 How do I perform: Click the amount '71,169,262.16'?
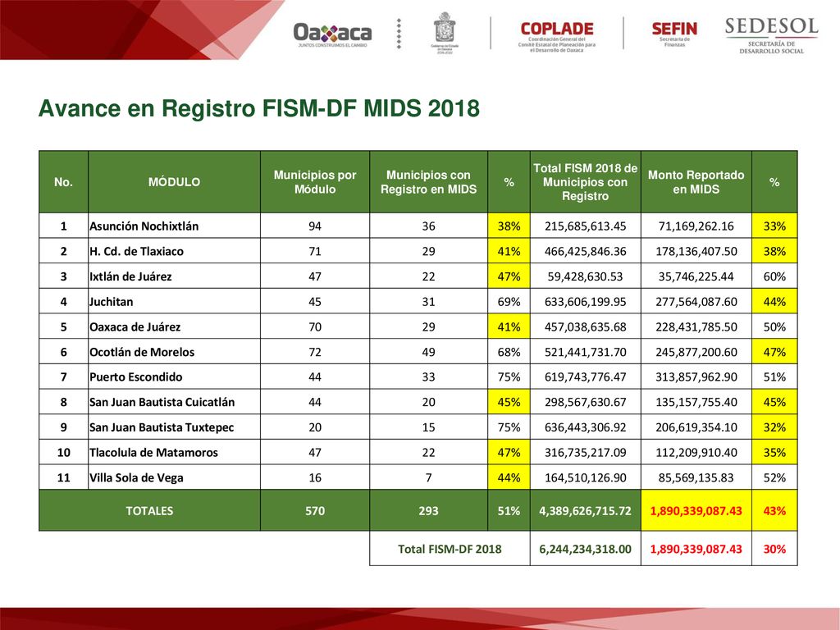click(x=696, y=226)
